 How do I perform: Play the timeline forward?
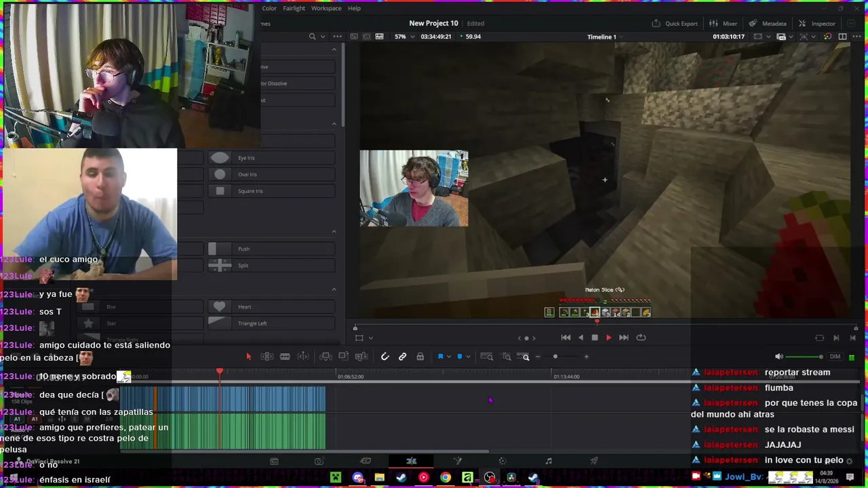[x=608, y=338]
